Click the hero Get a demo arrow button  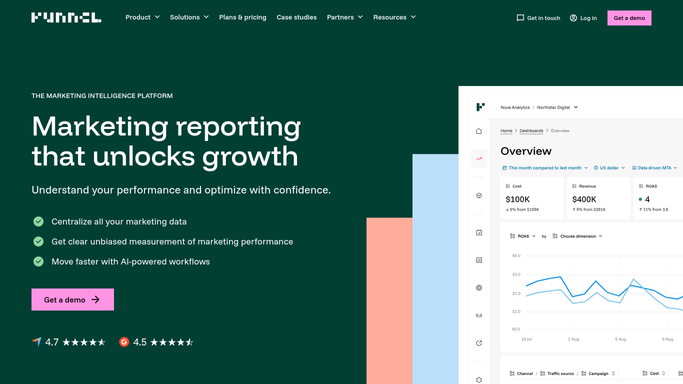pos(73,300)
